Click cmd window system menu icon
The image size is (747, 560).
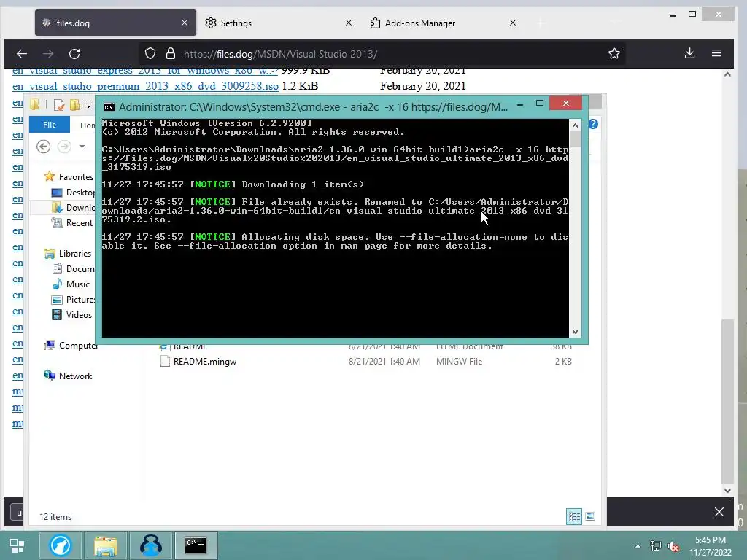point(109,107)
